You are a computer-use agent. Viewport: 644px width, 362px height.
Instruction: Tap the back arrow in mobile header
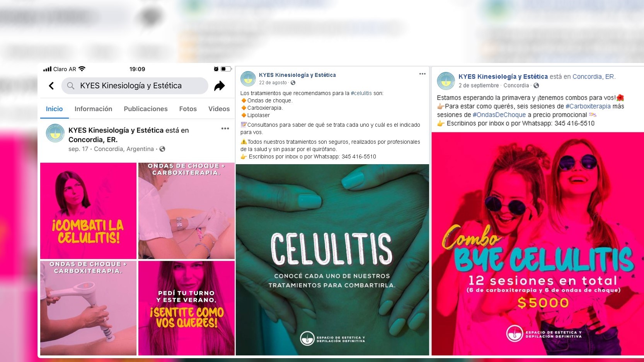[51, 86]
